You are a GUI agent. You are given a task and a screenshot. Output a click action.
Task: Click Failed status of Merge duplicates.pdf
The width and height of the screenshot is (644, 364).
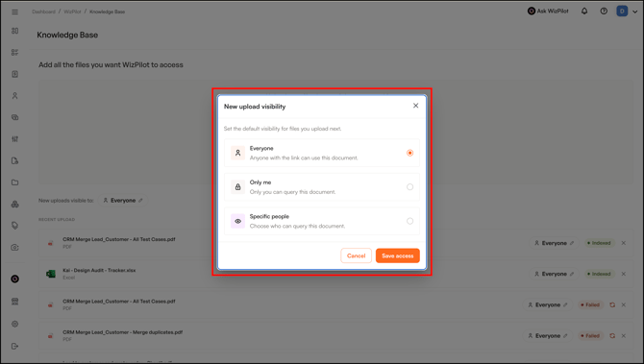[x=590, y=336]
